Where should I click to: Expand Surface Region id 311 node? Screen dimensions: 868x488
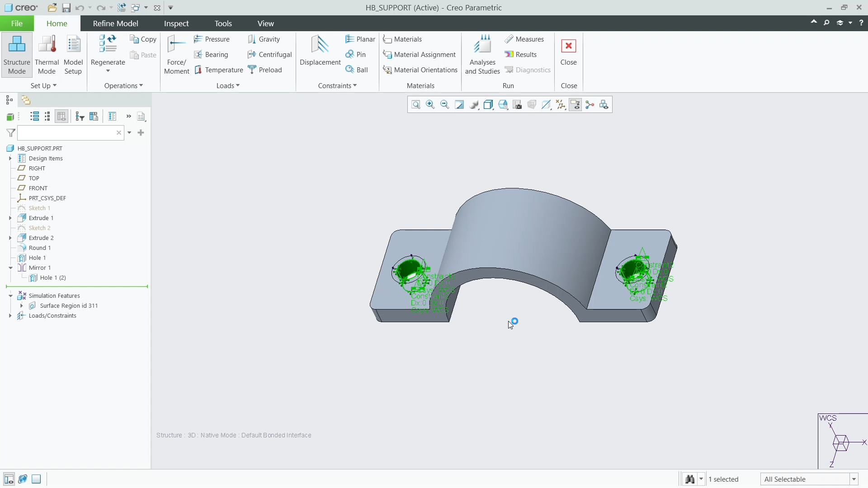point(21,306)
